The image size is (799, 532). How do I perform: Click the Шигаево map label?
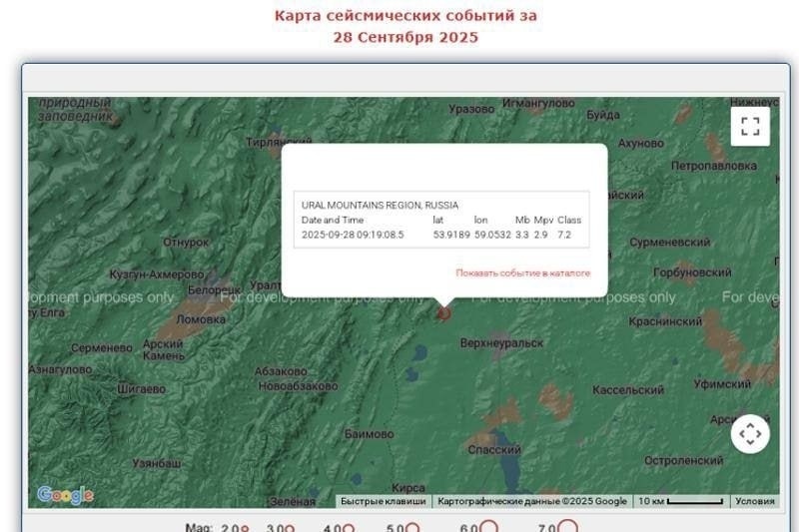pyautogui.click(x=141, y=389)
